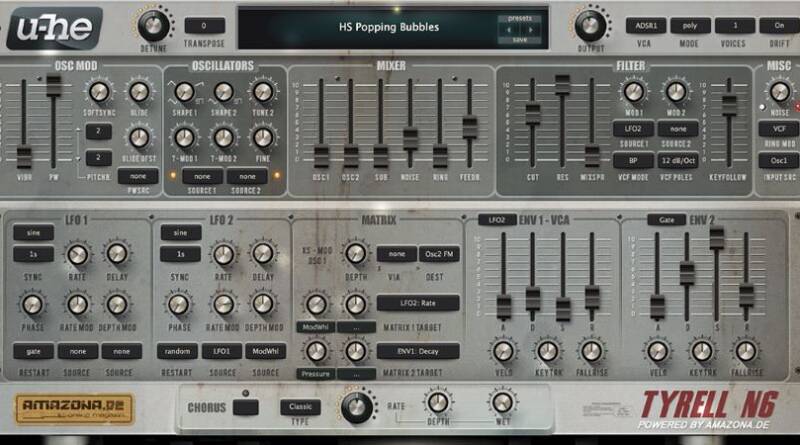800x445 pixels.
Task: Open Matrix 2 Target ENV1: Decay dropdown
Action: (x=418, y=351)
